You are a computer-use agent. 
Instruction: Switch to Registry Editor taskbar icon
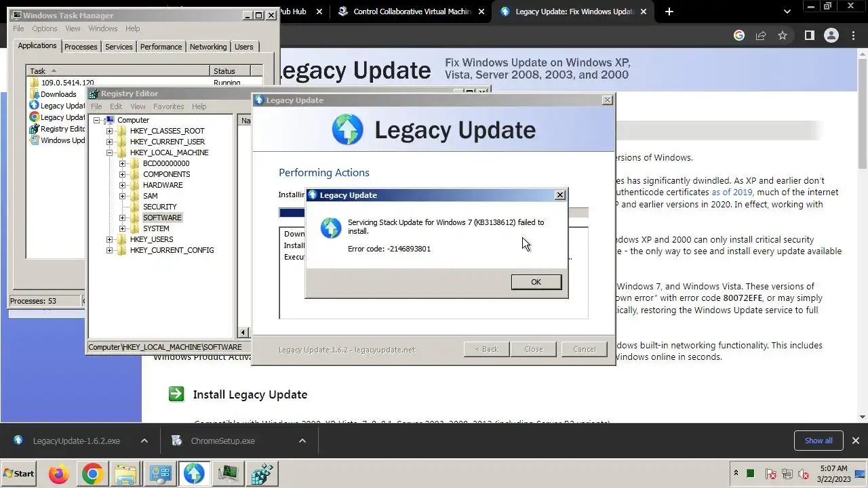(x=262, y=474)
